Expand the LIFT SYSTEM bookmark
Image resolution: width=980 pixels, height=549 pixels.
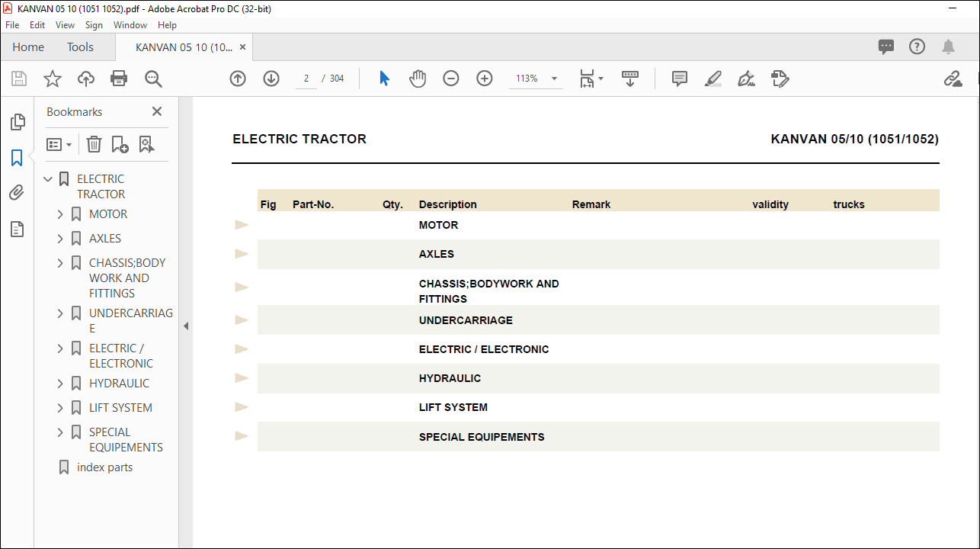point(60,408)
